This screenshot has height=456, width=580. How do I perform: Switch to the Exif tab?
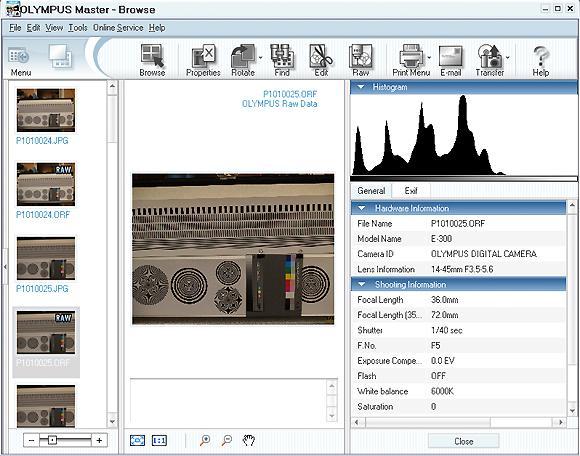point(411,191)
